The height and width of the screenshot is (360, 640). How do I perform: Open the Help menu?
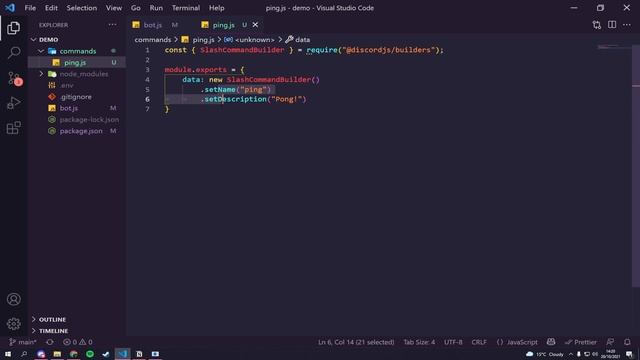click(217, 8)
